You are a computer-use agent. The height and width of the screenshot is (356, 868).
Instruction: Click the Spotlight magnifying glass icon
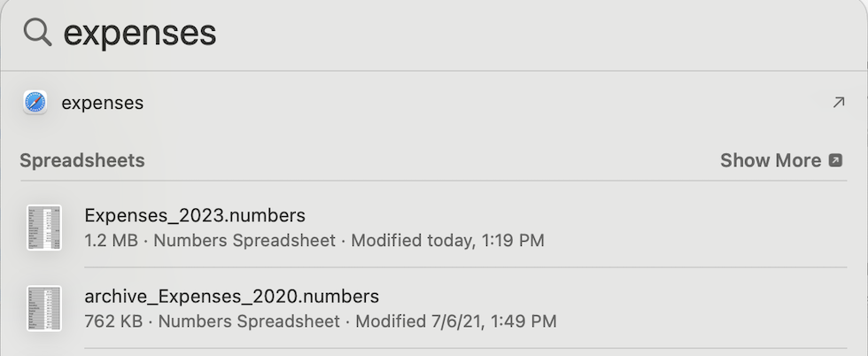(37, 33)
